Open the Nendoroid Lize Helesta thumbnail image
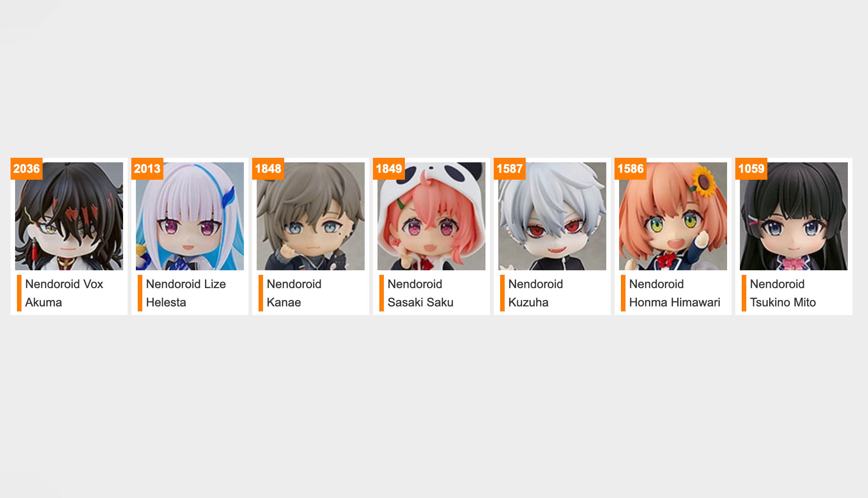The image size is (868, 498). pyautogui.click(x=190, y=216)
